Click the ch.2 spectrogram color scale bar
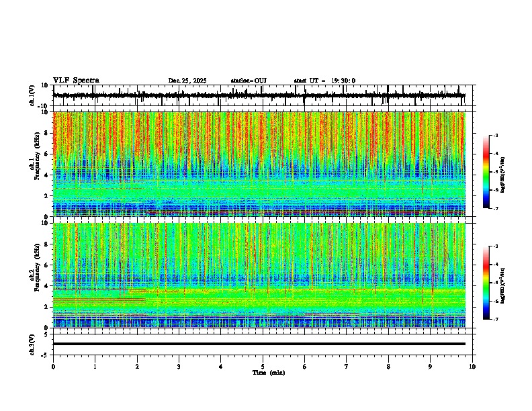This screenshot has width=532, height=411. (486, 283)
